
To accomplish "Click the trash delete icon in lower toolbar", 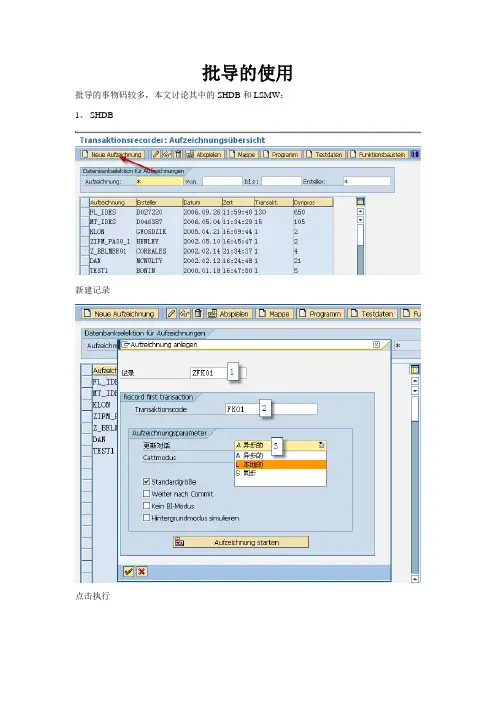I will coord(198,314).
